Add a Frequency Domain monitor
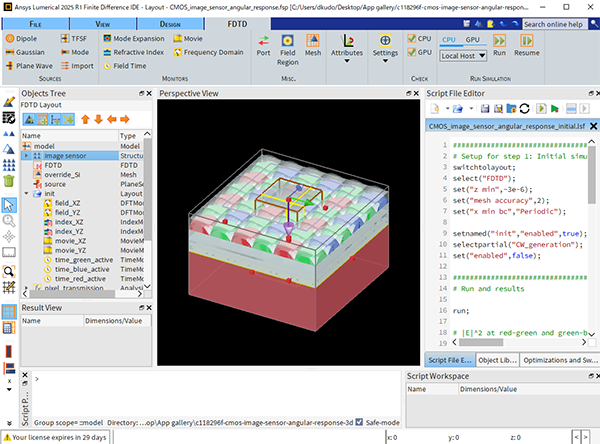The height and width of the screenshot is (444, 600). (x=209, y=52)
